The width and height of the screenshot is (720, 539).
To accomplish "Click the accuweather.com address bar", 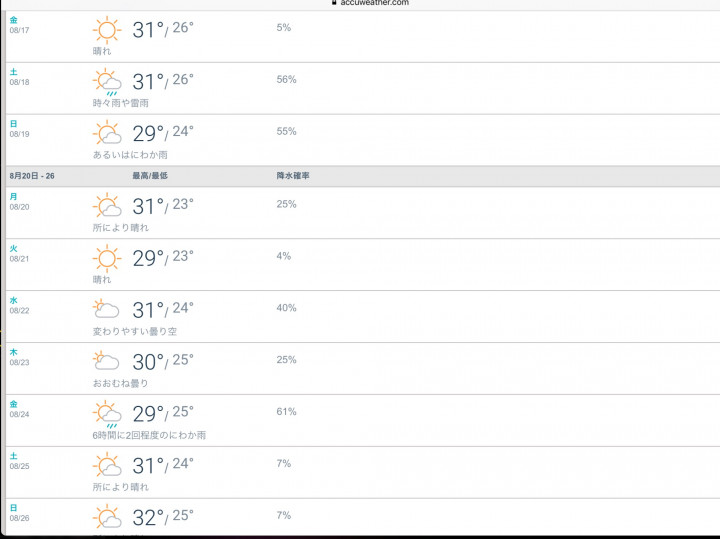I will [374, 4].
